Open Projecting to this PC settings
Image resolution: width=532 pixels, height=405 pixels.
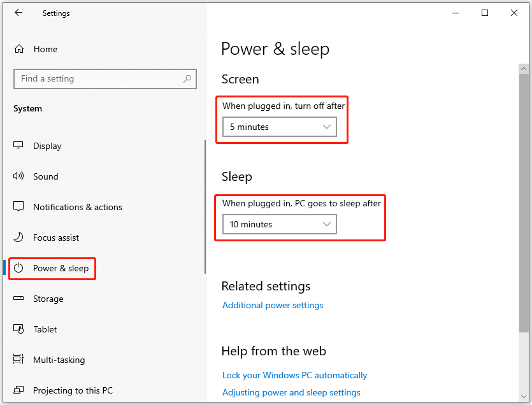pyautogui.click(x=73, y=390)
